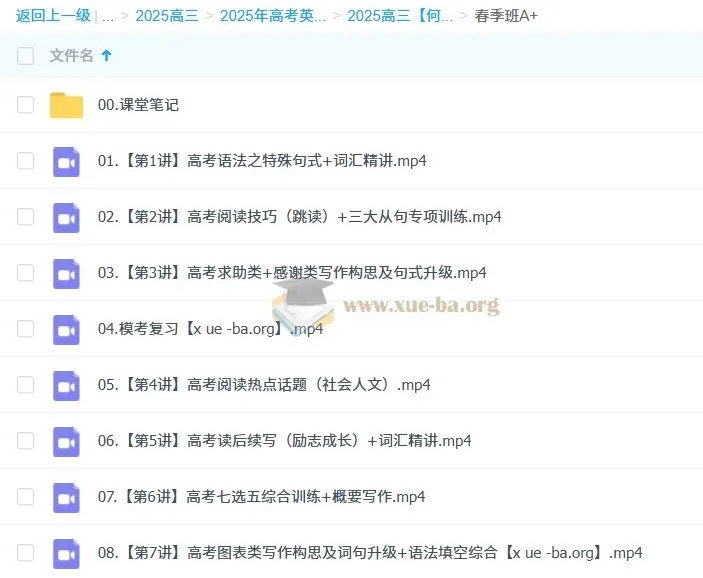Sort by 文件名 column header

pyautogui.click(x=71, y=56)
